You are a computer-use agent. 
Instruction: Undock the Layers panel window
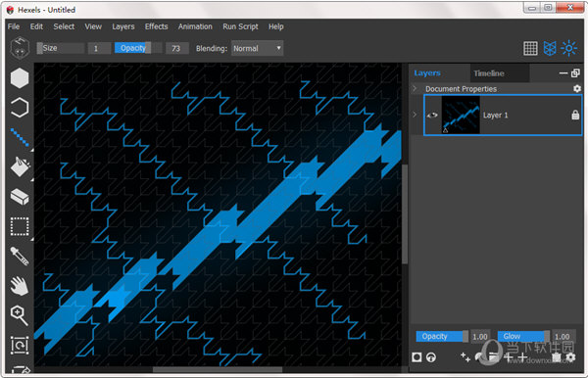click(x=575, y=73)
